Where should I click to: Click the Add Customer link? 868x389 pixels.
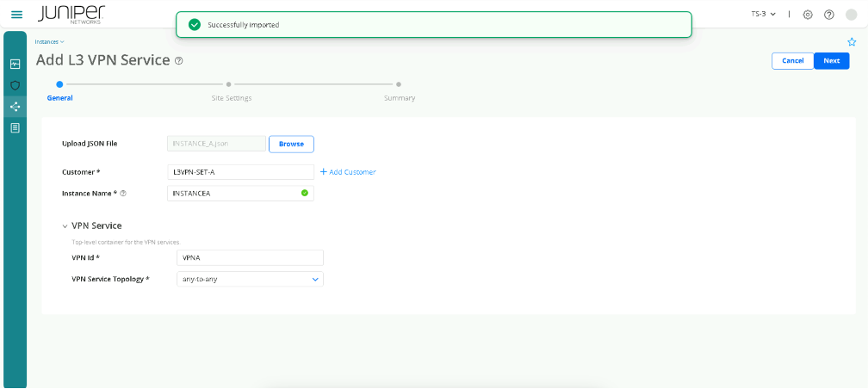[348, 172]
